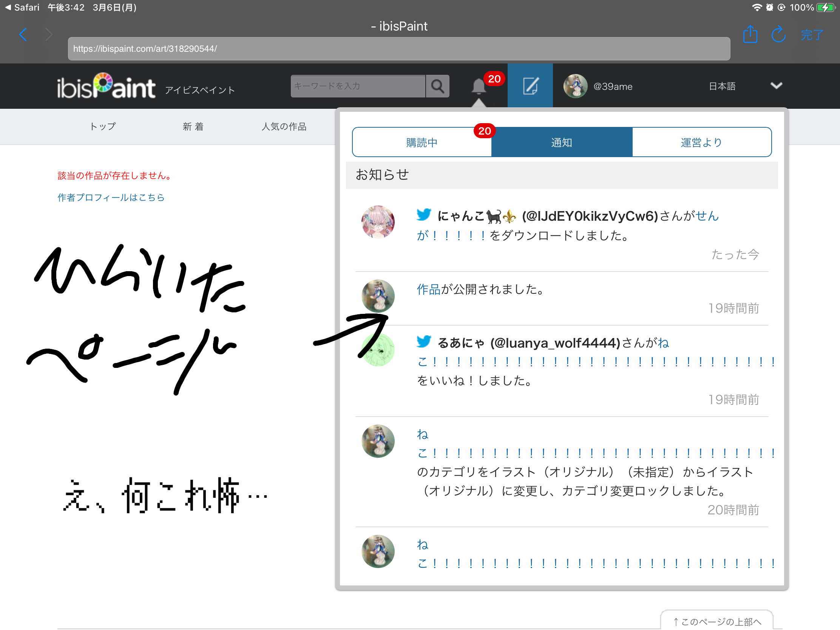Open the 新着 menu item

pos(193,127)
